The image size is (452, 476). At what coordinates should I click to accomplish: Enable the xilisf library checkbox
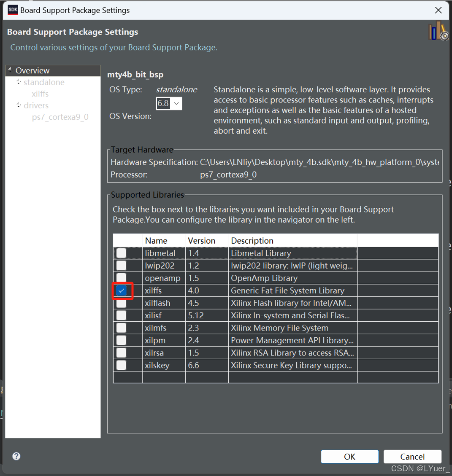tap(121, 315)
